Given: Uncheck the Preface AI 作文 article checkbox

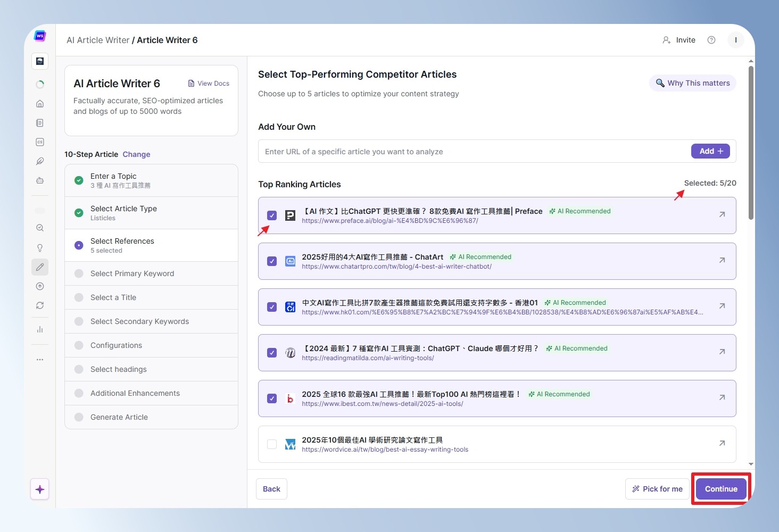Looking at the screenshot, I should [272, 215].
